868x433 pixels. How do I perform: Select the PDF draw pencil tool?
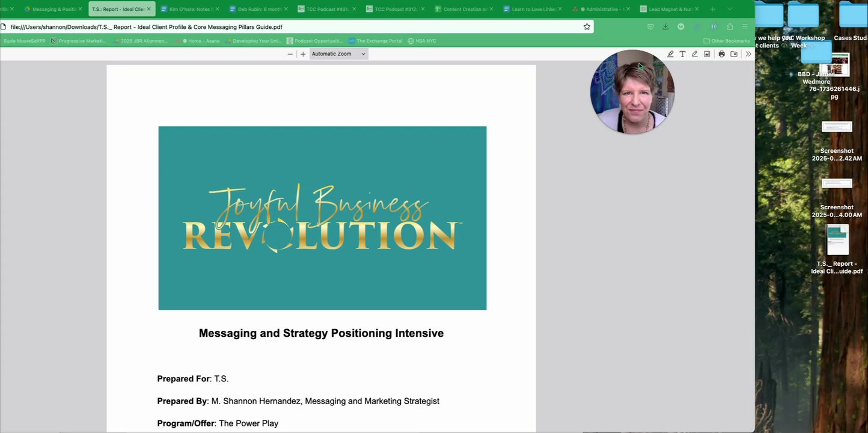[x=694, y=54]
